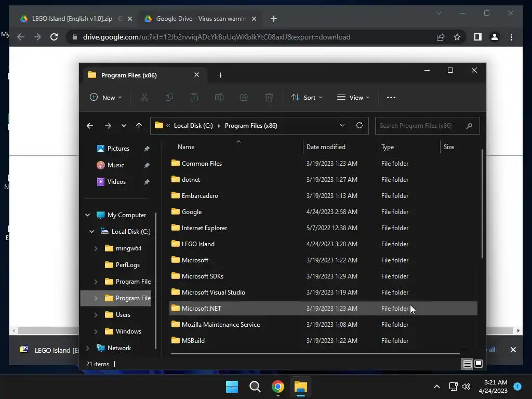
Task: Click the Explorer file list vertical scrollbar
Action: (482, 204)
